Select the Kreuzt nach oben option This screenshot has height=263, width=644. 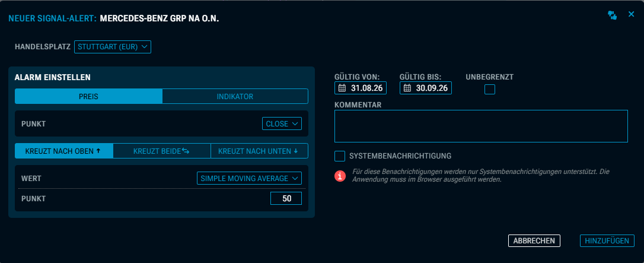pyautogui.click(x=63, y=151)
